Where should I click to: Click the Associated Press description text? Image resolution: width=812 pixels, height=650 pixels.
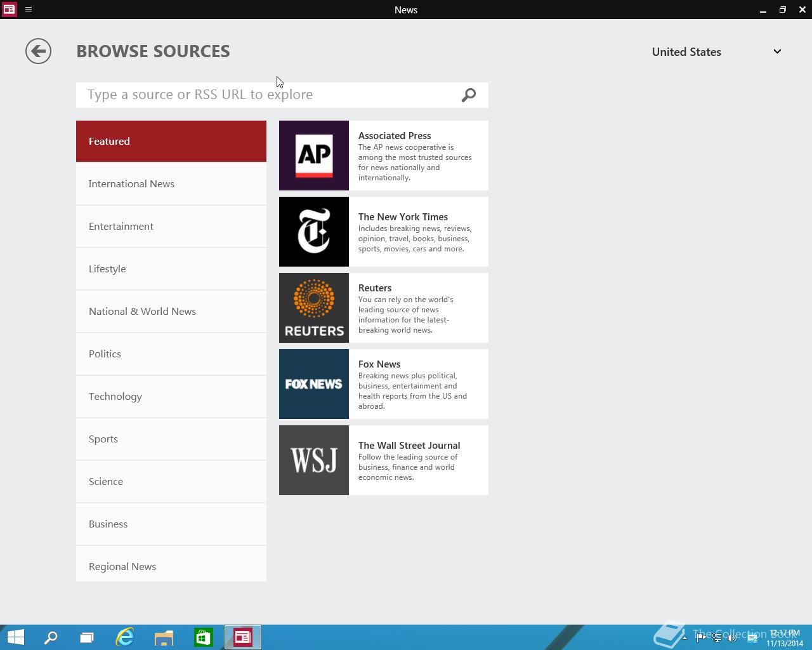click(x=415, y=162)
